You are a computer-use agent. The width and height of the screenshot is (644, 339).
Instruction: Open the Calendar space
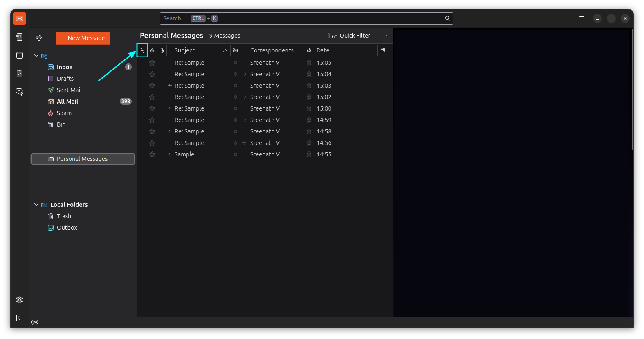(x=19, y=55)
